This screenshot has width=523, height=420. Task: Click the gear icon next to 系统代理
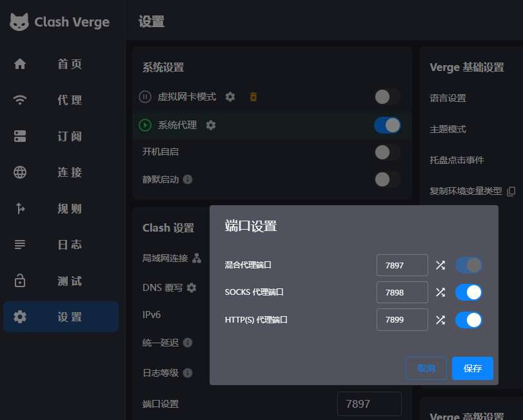210,125
